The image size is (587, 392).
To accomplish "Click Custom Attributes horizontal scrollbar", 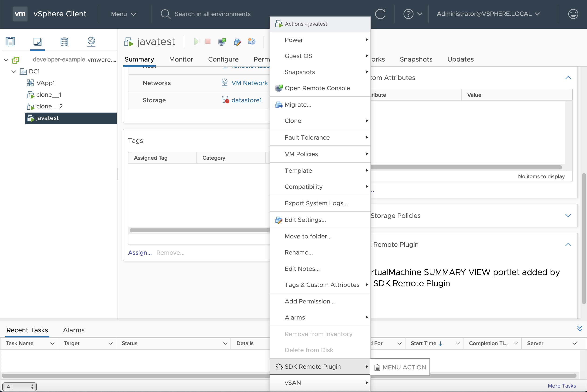I will click(466, 167).
